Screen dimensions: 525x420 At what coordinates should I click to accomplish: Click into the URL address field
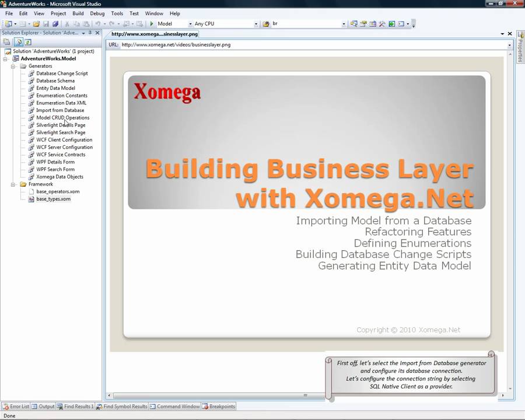point(313,45)
